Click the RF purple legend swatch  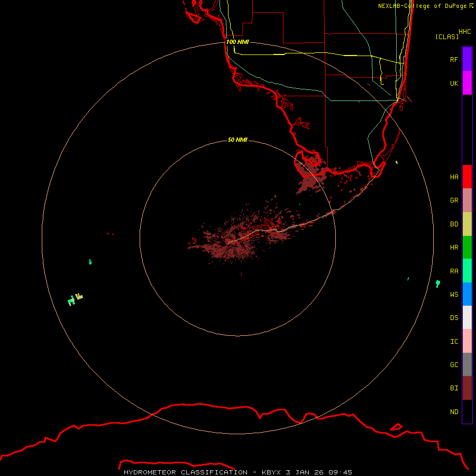(467, 59)
